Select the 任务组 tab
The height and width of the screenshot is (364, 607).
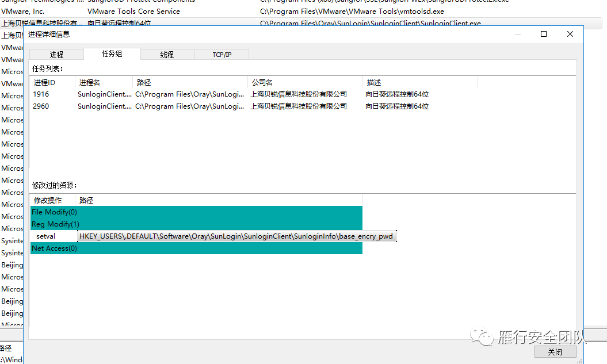112,54
